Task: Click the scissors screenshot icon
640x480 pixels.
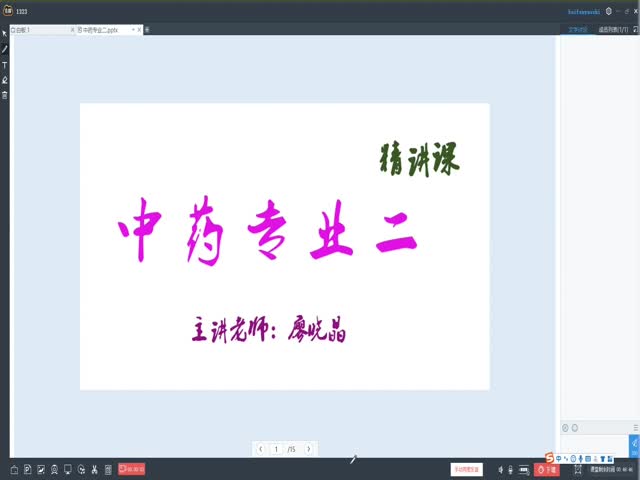Action: click(x=95, y=469)
